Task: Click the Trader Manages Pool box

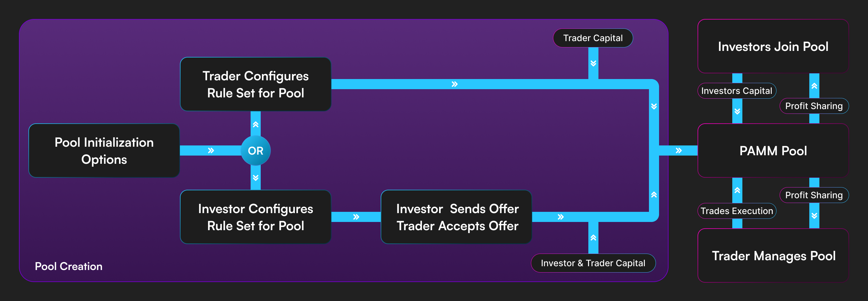Action: [773, 256]
